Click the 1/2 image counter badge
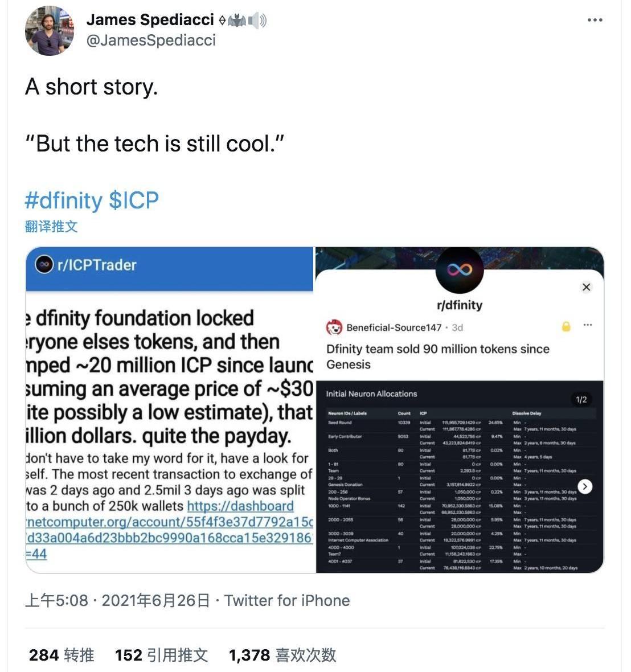 coord(581,399)
